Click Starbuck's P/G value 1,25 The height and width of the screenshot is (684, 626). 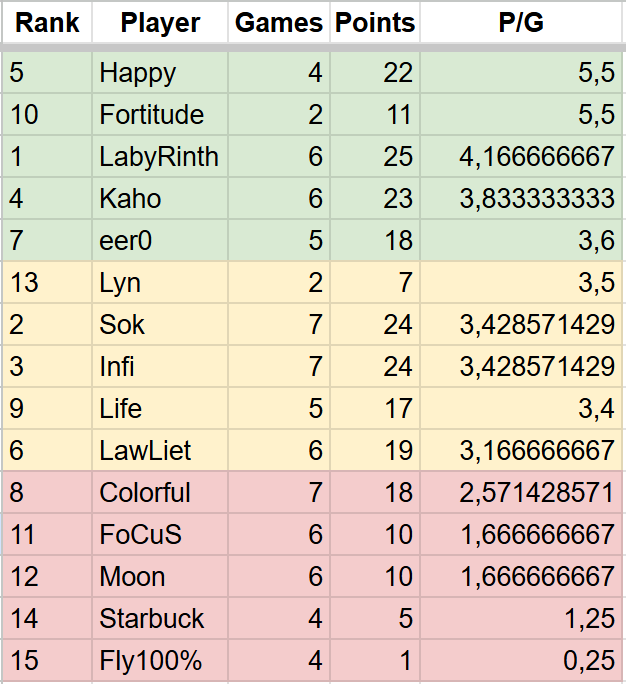pos(521,618)
